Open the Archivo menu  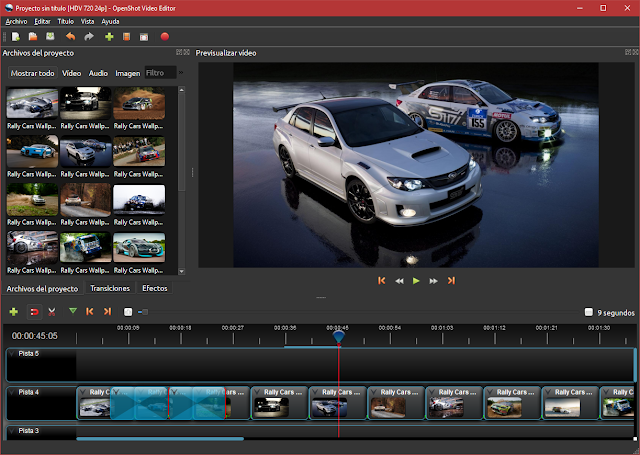pyautogui.click(x=16, y=21)
